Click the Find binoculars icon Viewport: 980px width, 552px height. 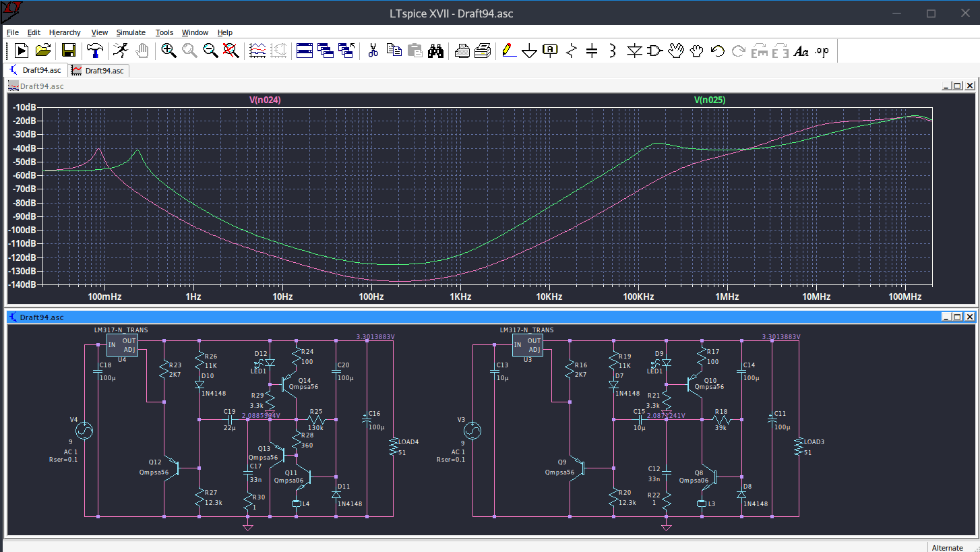pyautogui.click(x=435, y=51)
